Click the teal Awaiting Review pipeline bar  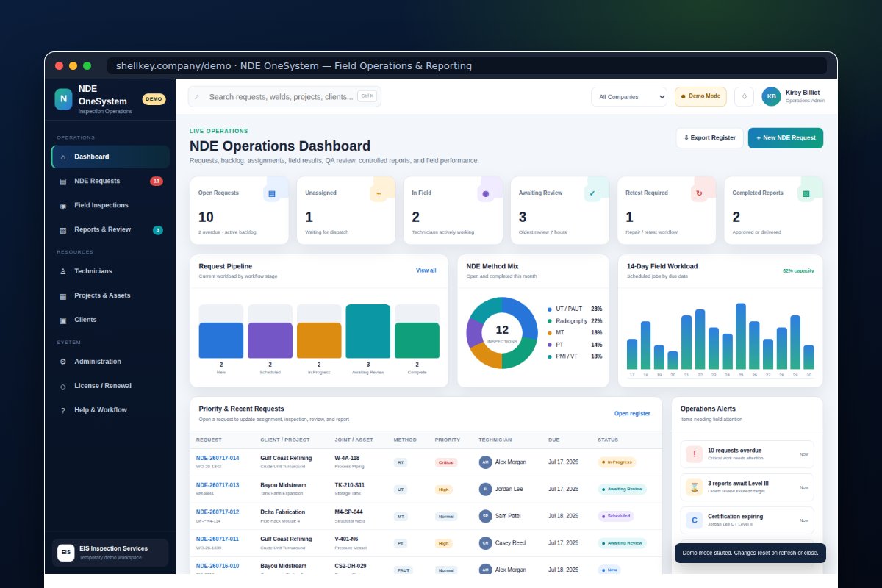tap(368, 331)
